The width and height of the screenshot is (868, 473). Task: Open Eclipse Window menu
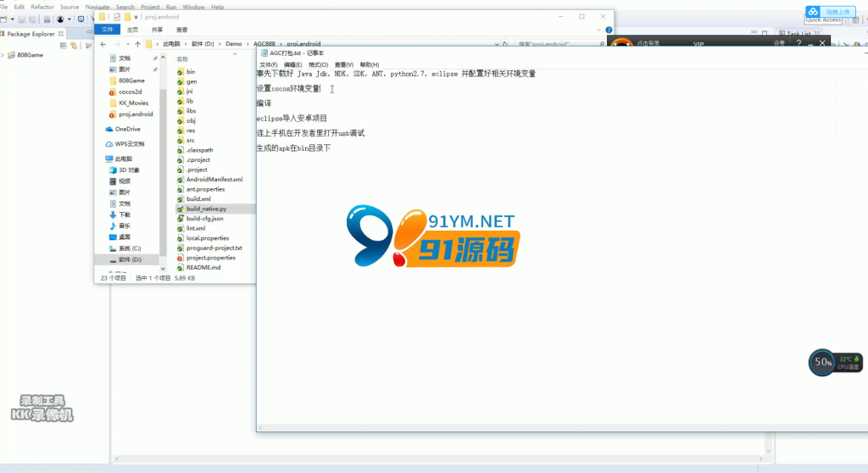(x=193, y=7)
